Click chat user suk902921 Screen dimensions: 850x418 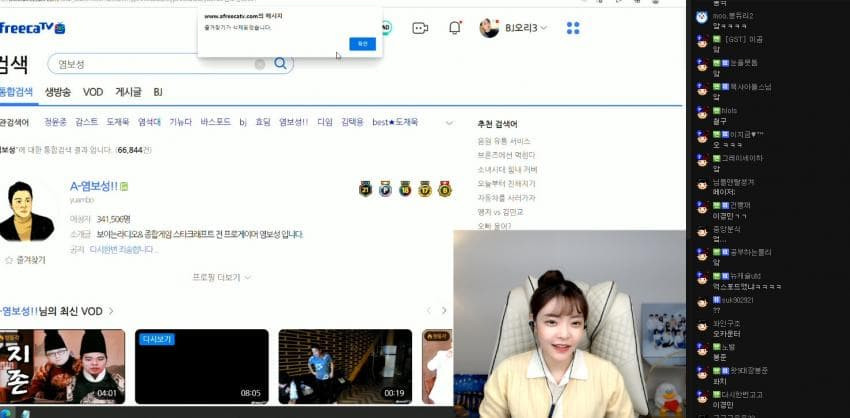pyautogui.click(x=737, y=300)
